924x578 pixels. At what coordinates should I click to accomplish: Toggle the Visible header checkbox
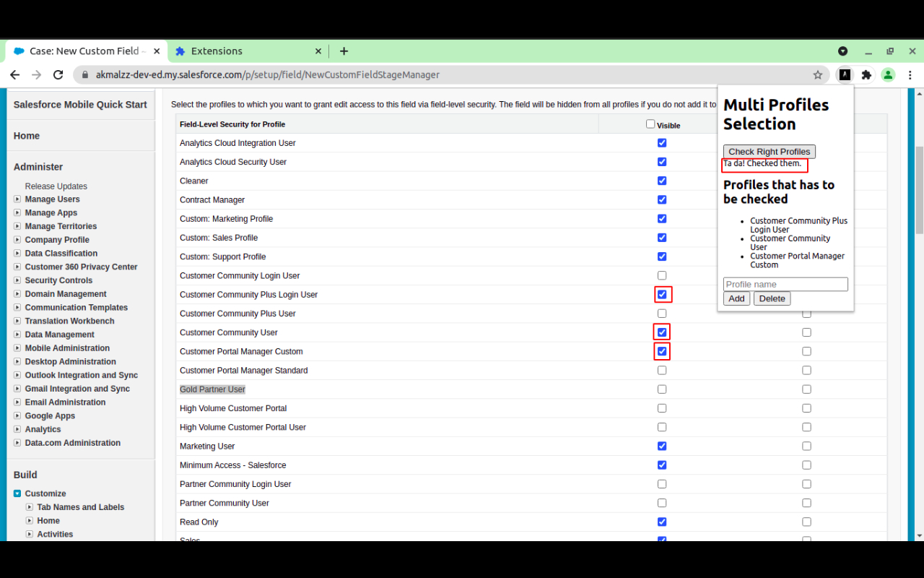tap(650, 124)
